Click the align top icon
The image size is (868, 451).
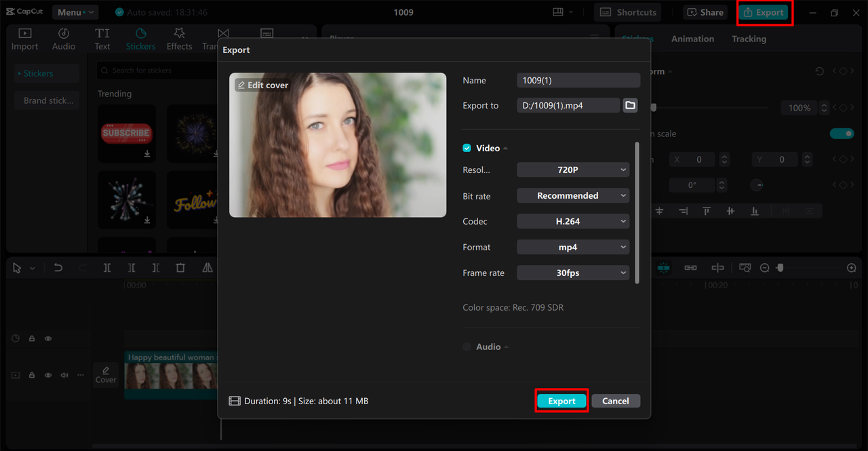tap(706, 211)
